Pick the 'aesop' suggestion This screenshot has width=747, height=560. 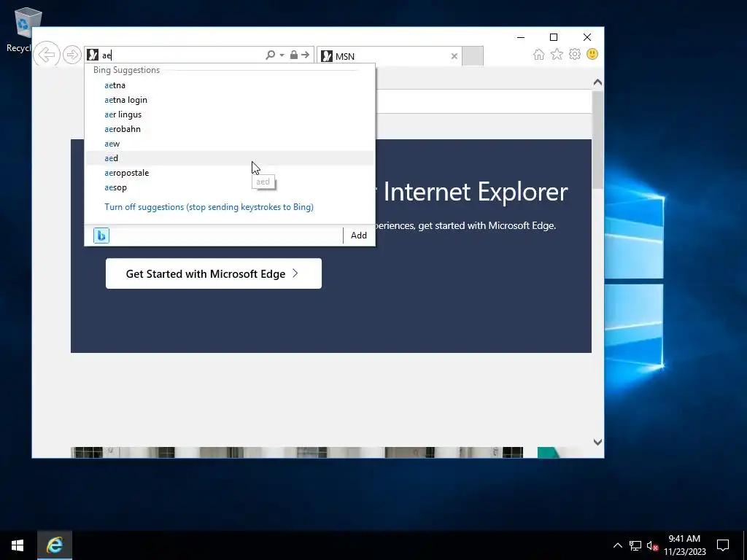tap(230, 187)
